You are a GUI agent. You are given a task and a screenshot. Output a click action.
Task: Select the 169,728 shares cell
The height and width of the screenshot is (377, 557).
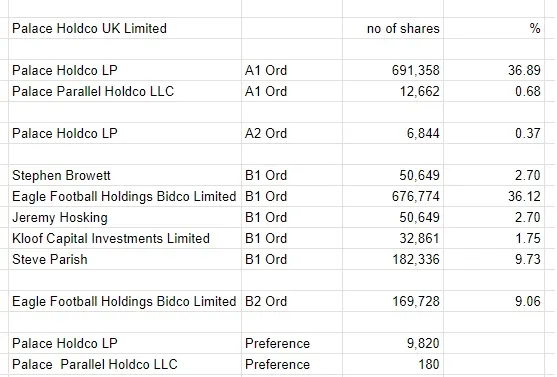[x=393, y=301]
